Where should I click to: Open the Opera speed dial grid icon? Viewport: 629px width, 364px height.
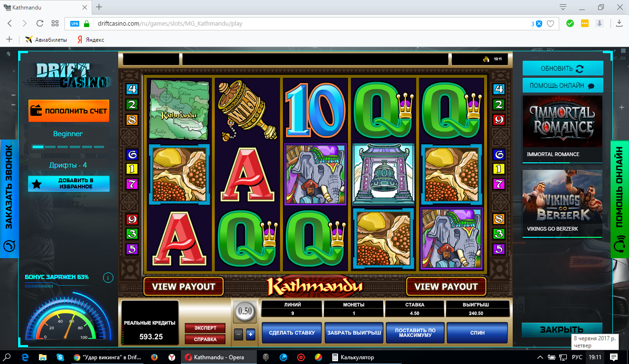[55, 23]
